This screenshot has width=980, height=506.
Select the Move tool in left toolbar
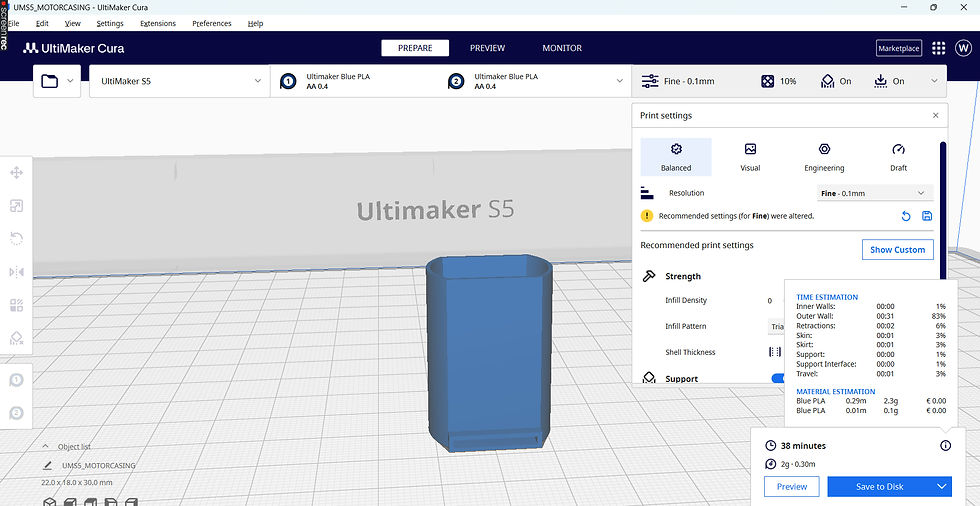17,172
